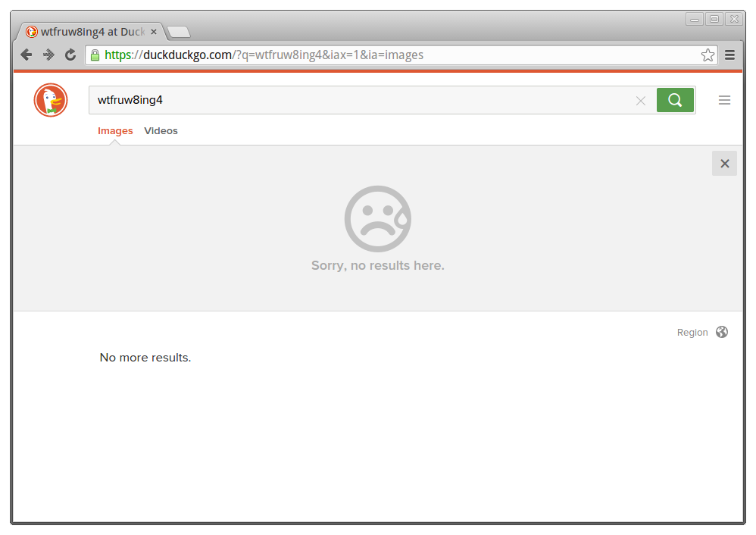Viewport: 756px width, 535px height.
Task: Reload the page with the refresh icon
Action: pyautogui.click(x=71, y=55)
